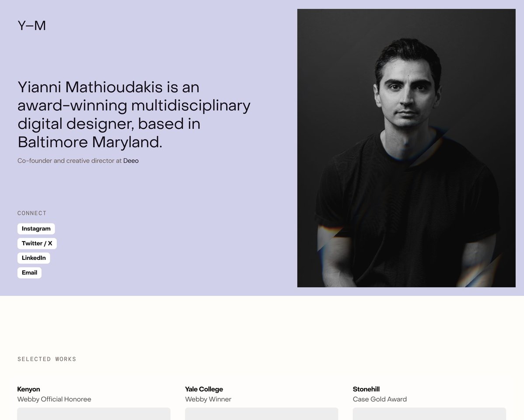Image resolution: width=524 pixels, height=420 pixels.
Task: Click the intro headline about Yianni Mathioudakis
Action: click(133, 114)
